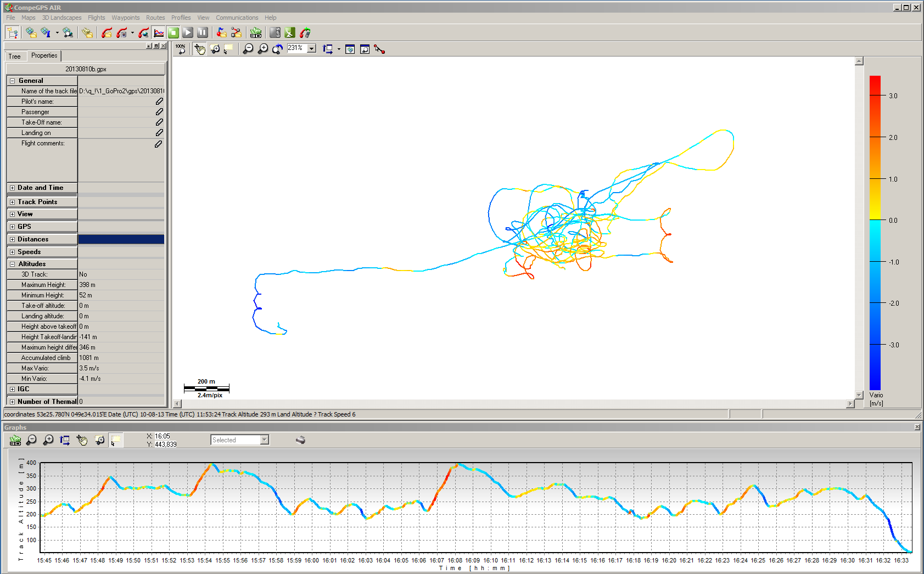
Task: Select the hand pan tool above map
Action: click(199, 49)
